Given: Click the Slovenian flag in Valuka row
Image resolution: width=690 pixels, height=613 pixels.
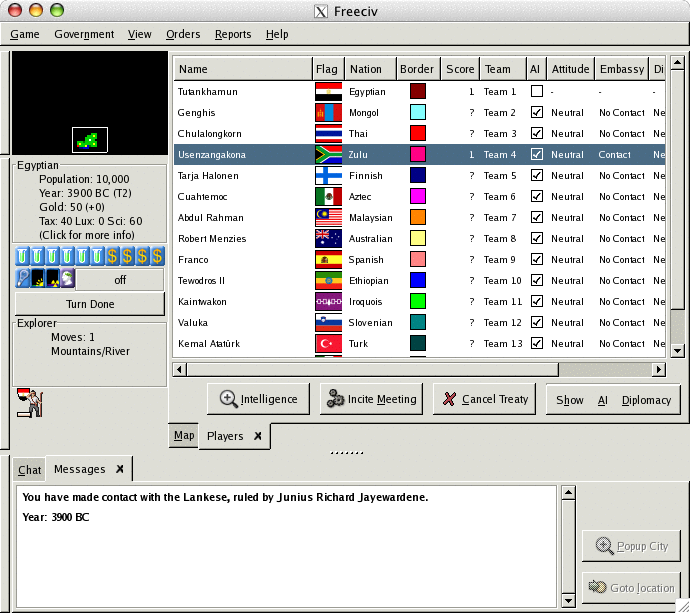Looking at the screenshot, I should tap(328, 323).
